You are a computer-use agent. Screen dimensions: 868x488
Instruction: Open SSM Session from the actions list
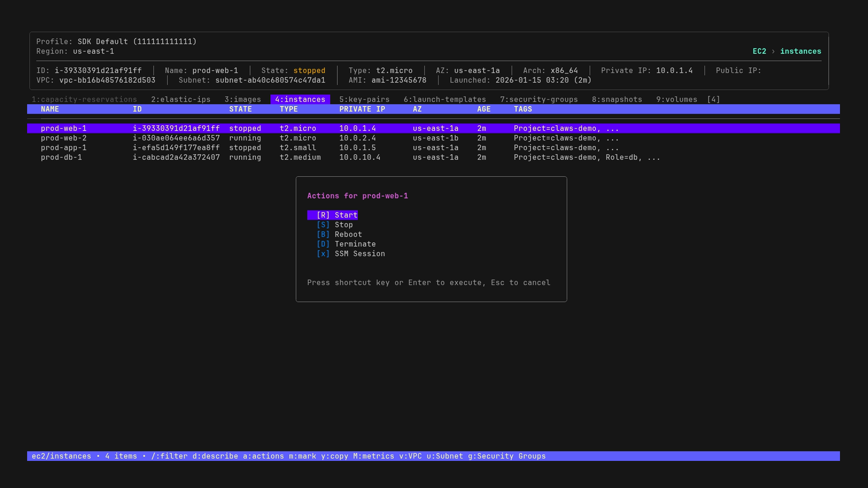(351, 254)
